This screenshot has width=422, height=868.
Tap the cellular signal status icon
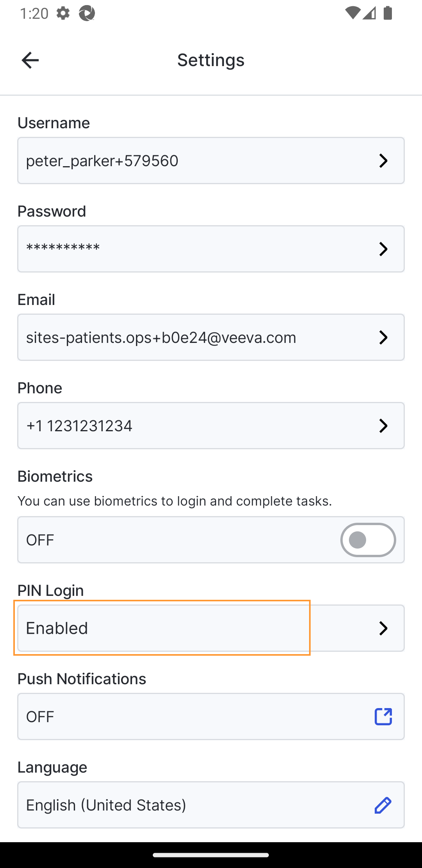coord(369,13)
